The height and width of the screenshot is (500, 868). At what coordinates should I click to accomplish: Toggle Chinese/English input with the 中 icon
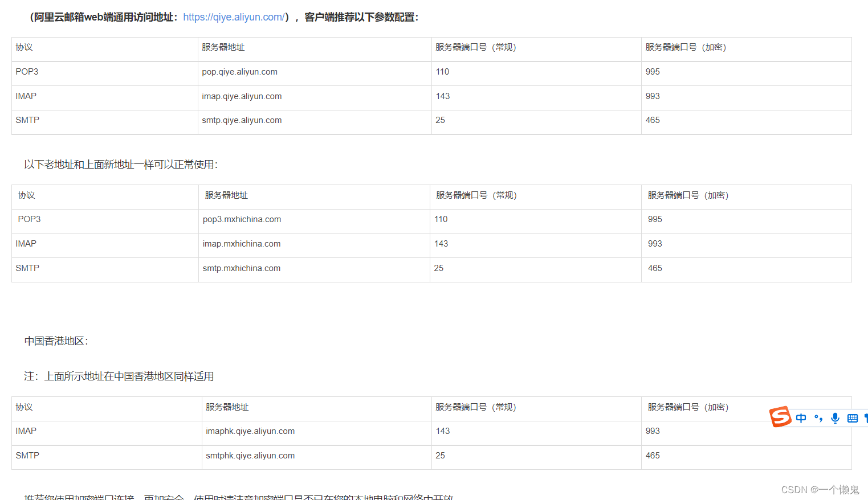pos(801,417)
